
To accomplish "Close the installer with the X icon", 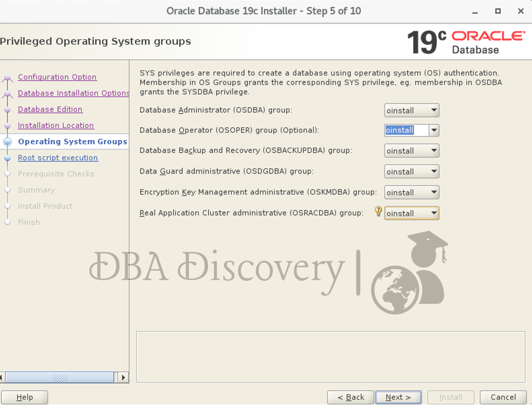I will pos(521,11).
